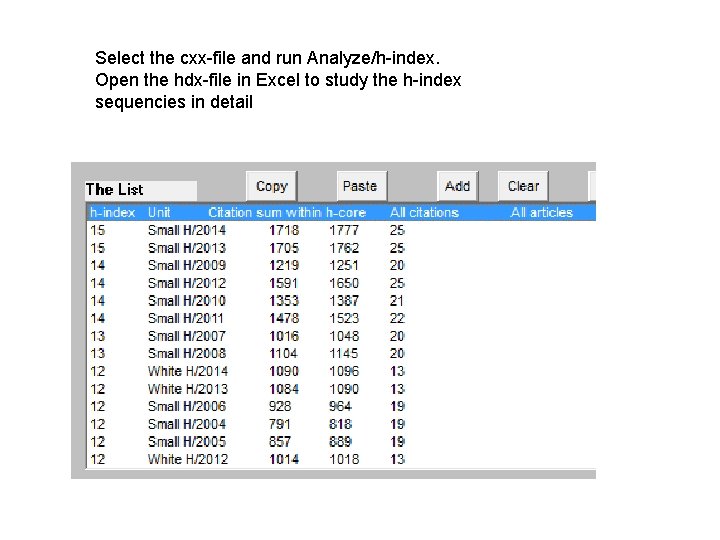Click the value 1251 in the list

tap(344, 265)
